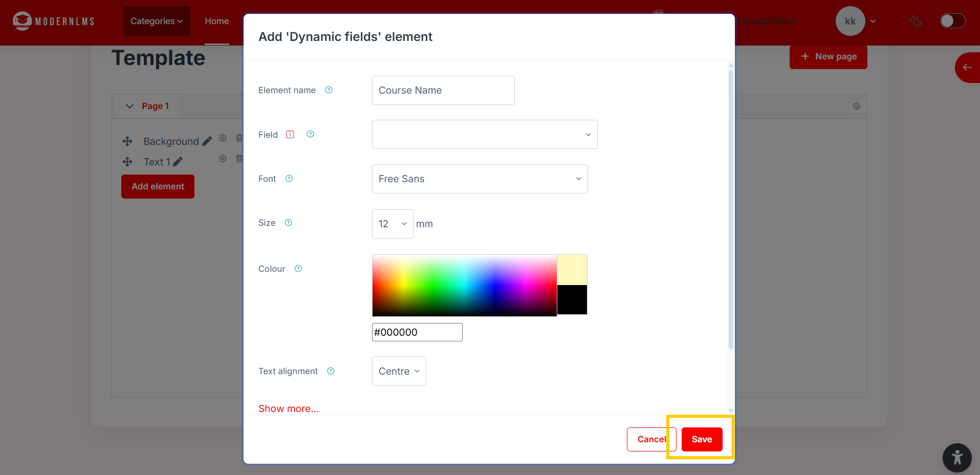The image size is (980, 475).
Task: Delete the Text 1 element
Action: point(239,159)
